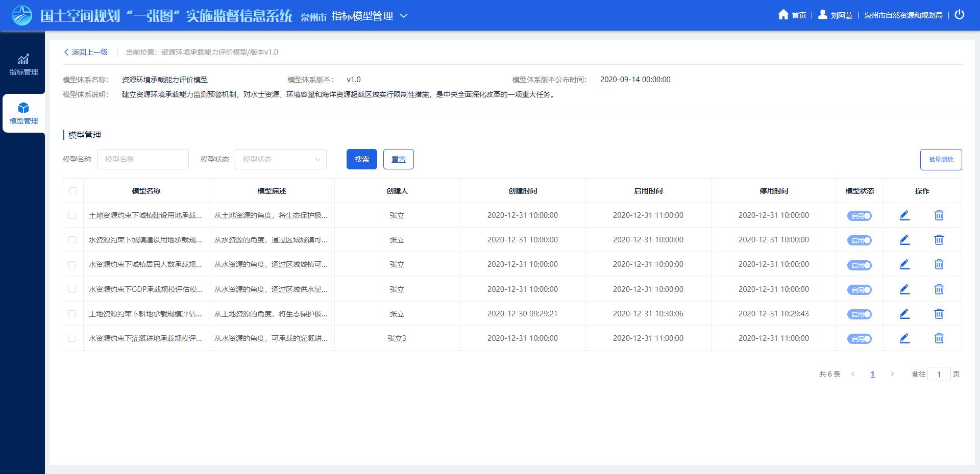Focus the 模型名称 search input field

pyautogui.click(x=143, y=159)
